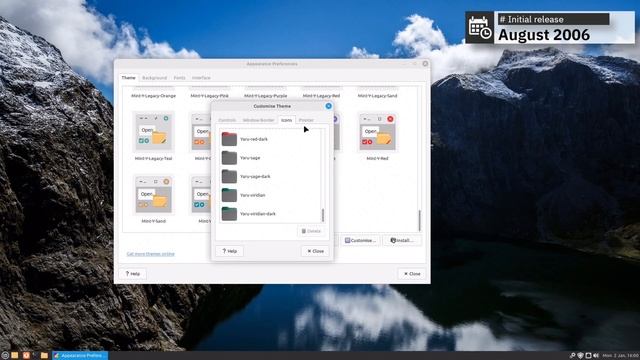Click the Yaru-sage-dark label text
The width and height of the screenshot is (640, 360).
255,177
